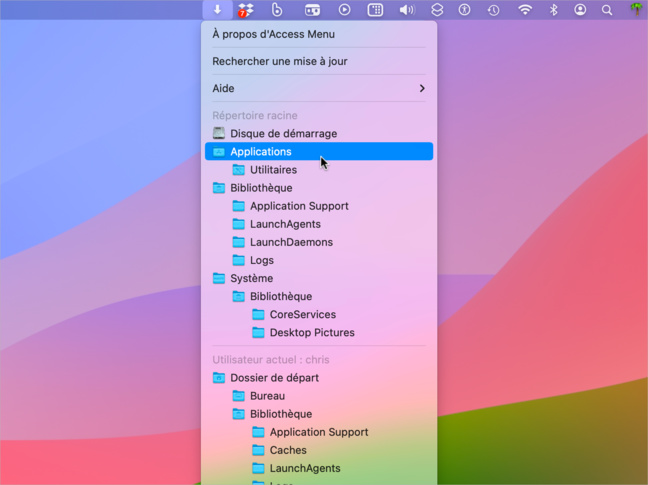Open Application Support above LaunchAgents under root Bibliothèque

click(319, 206)
